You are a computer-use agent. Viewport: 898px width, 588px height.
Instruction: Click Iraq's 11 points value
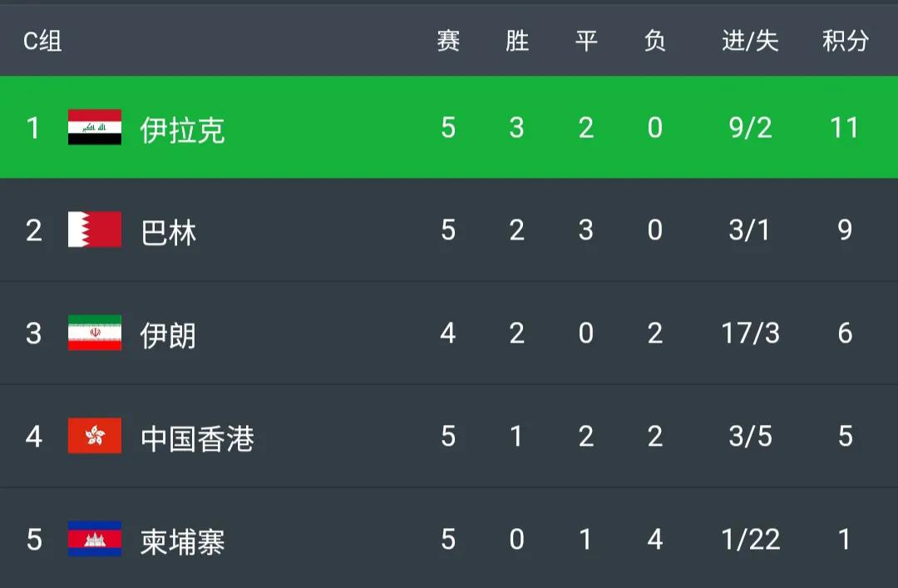(x=844, y=127)
